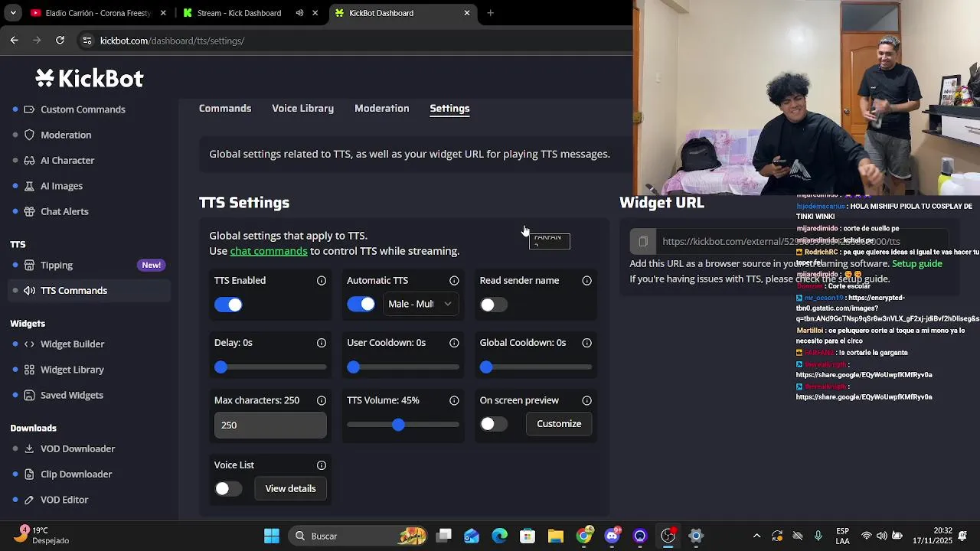
Task: Adjust the Global Cooldown slider
Action: click(536, 367)
